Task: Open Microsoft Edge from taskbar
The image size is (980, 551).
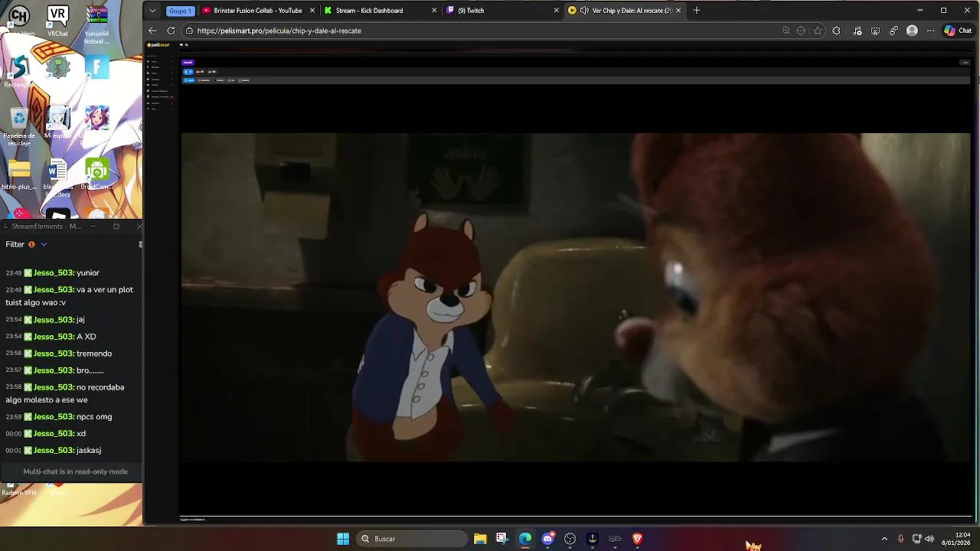Action: coord(525,539)
